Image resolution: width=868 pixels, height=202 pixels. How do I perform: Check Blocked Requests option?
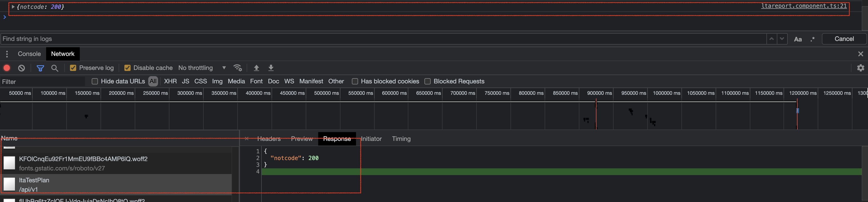[x=428, y=82]
